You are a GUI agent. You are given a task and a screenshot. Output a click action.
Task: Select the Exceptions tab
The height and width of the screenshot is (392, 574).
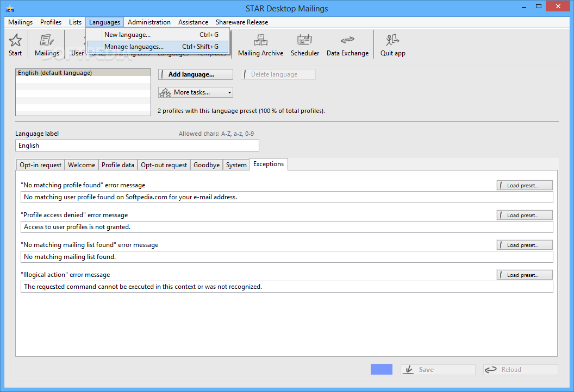[269, 164]
